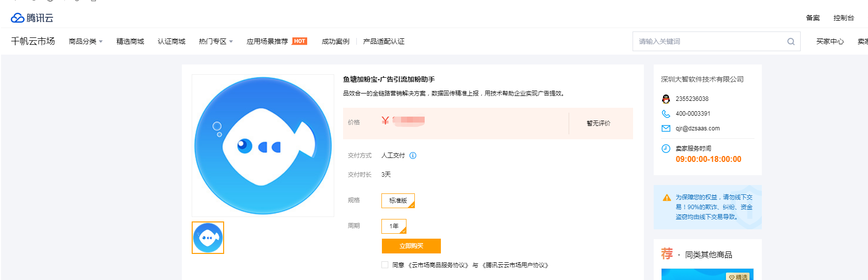Expand the 热门专区 dropdown

click(x=216, y=41)
